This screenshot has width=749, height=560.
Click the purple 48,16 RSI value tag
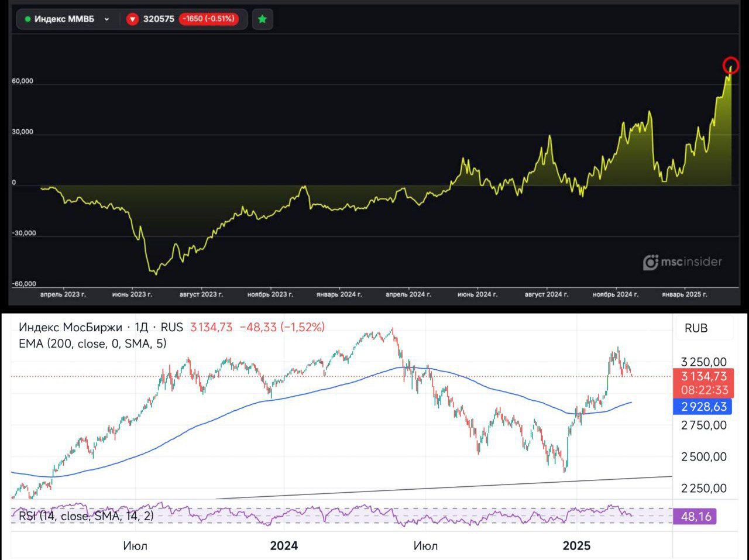[695, 517]
